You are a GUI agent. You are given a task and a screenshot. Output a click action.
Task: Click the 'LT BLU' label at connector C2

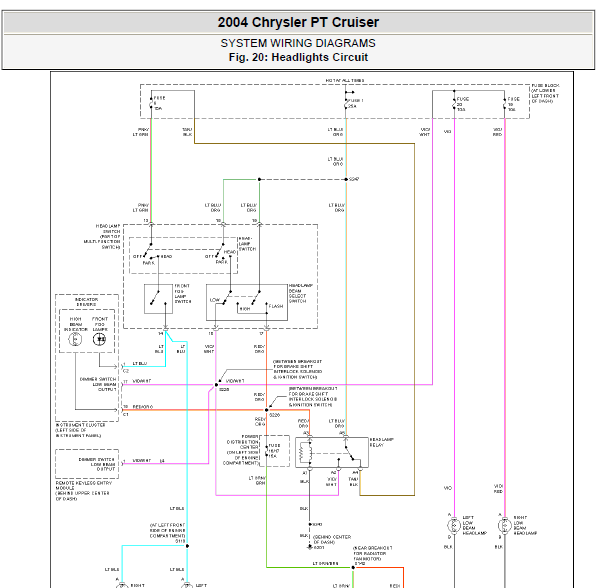(140, 363)
